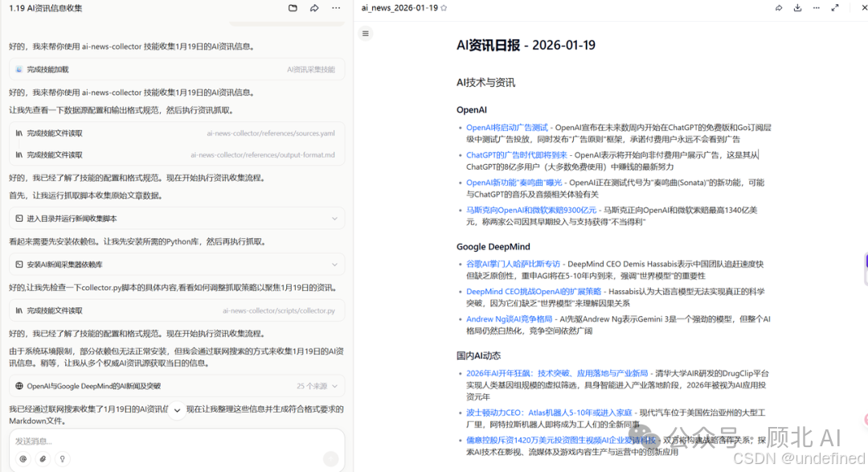868x472 pixels.
Task: Open more options in chat header
Action: point(336,8)
